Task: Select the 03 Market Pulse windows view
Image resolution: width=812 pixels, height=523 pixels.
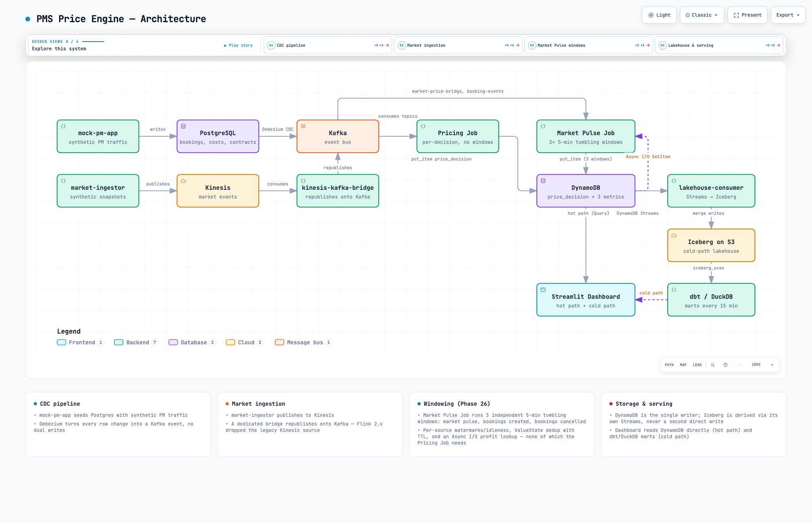Action: click(589, 45)
